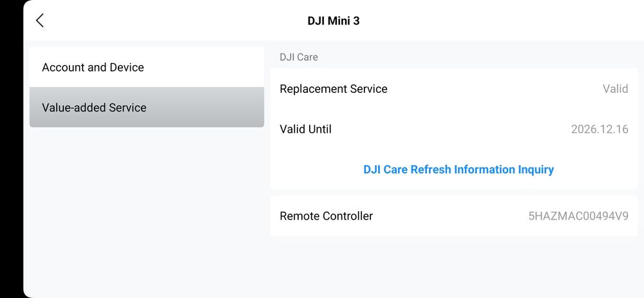Click header space between back arrow and title

pos(174,21)
